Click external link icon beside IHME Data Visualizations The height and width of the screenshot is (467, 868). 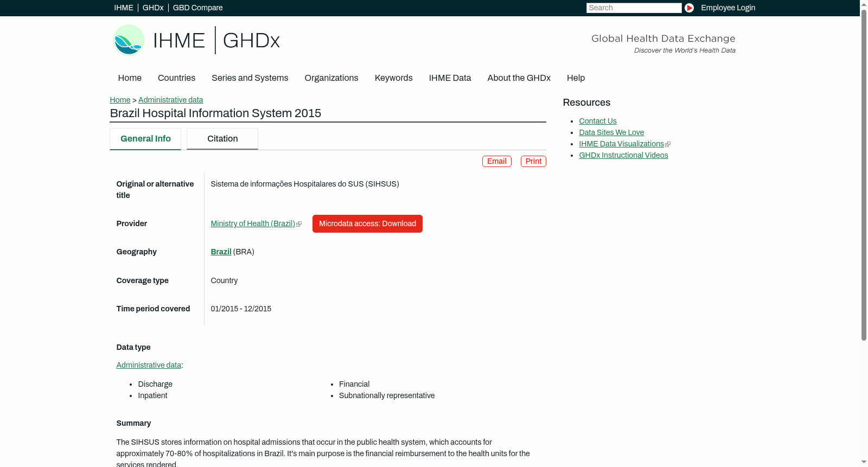[668, 144]
